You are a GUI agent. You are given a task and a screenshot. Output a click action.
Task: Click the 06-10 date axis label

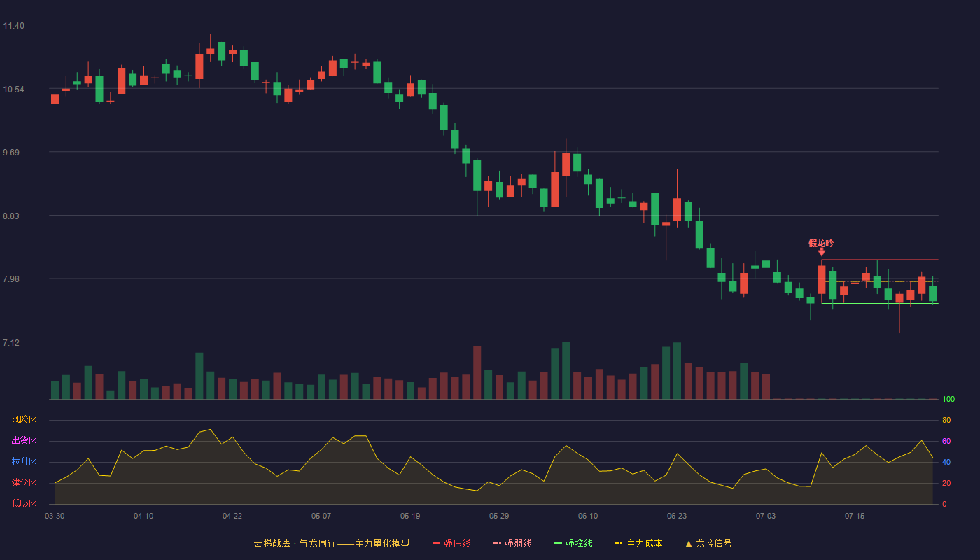[x=588, y=516]
